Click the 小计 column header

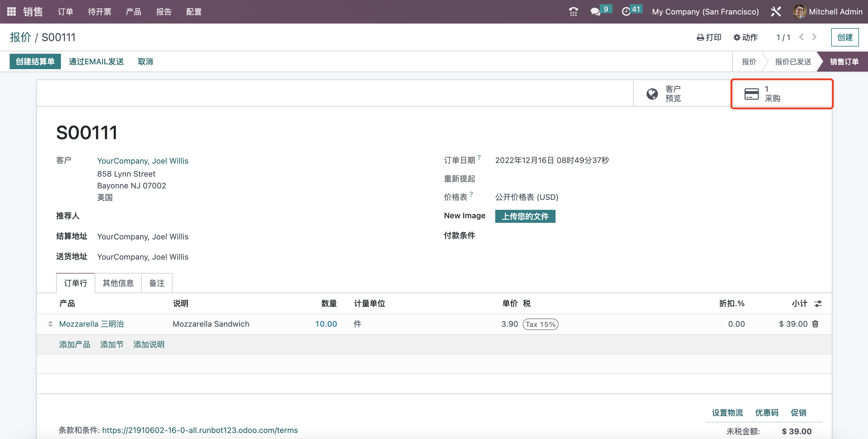point(800,303)
